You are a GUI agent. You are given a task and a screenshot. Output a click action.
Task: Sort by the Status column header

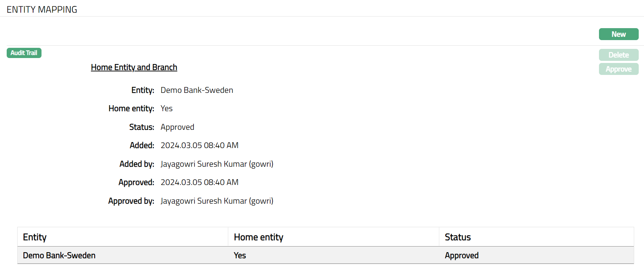point(457,237)
